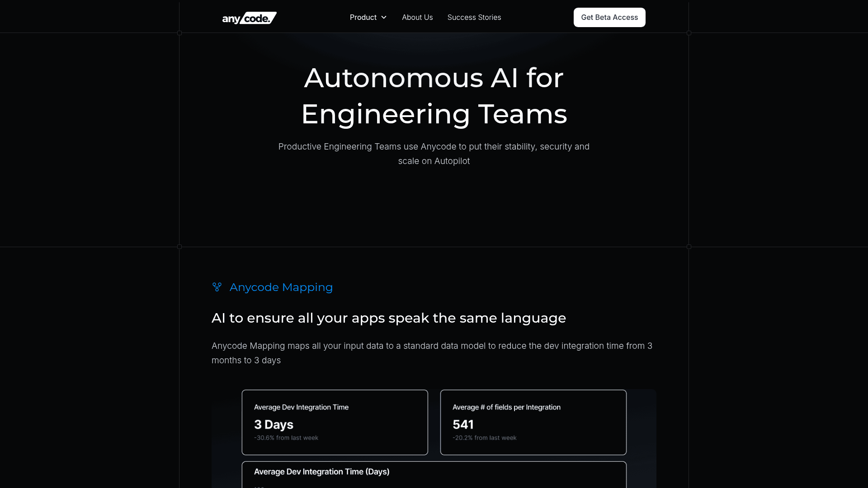Go to About Us page
The width and height of the screenshot is (868, 488).
coord(417,17)
